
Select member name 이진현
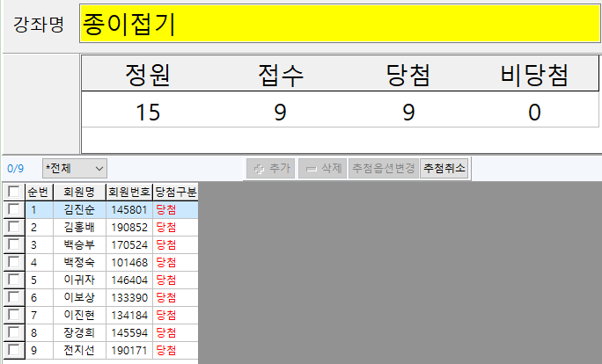click(x=79, y=315)
